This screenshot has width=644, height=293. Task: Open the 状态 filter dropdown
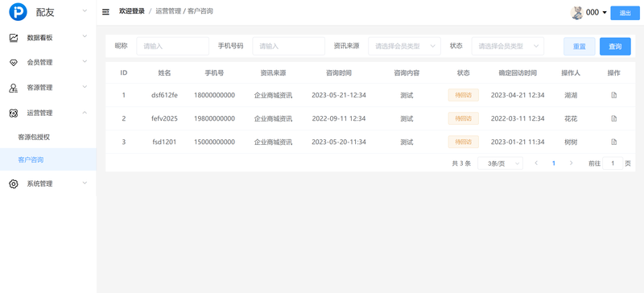tap(508, 47)
